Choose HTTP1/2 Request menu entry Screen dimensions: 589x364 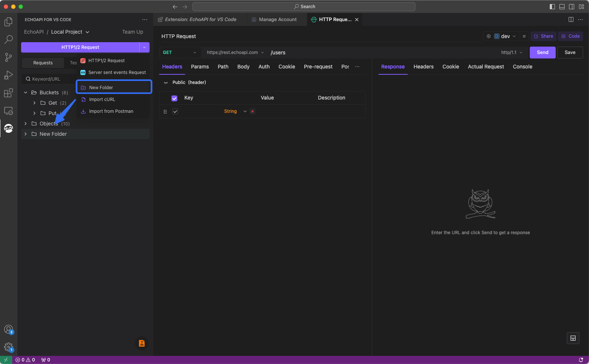113,61
